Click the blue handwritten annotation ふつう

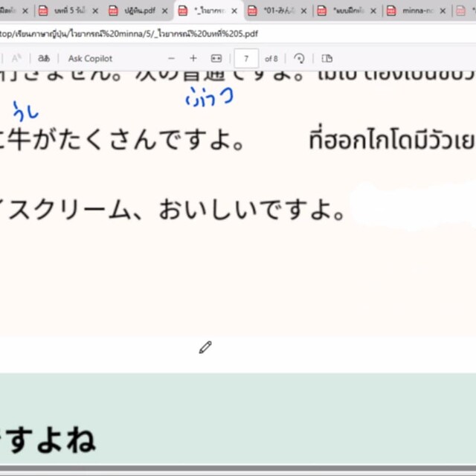(209, 96)
